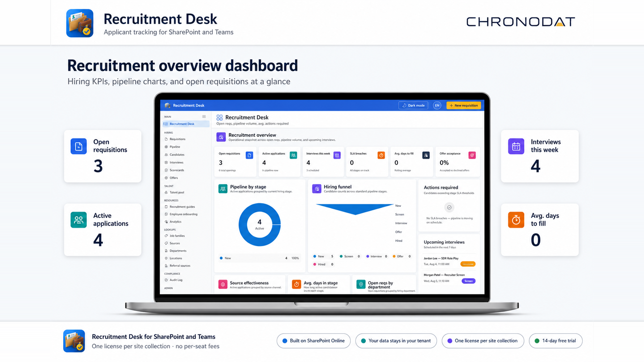
Task: Click the orange Avg. days in stage icon
Action: click(x=296, y=284)
